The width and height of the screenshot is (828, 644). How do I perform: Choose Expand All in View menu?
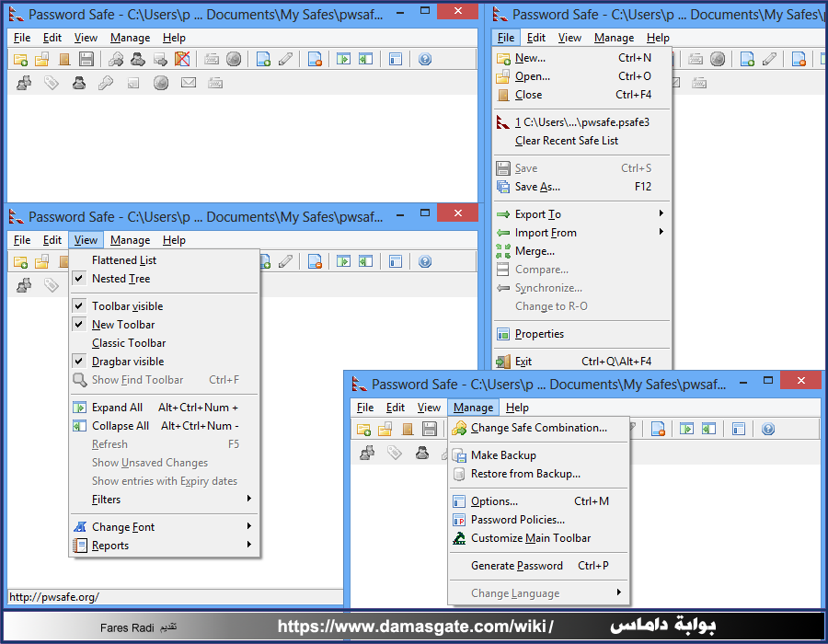click(x=165, y=408)
